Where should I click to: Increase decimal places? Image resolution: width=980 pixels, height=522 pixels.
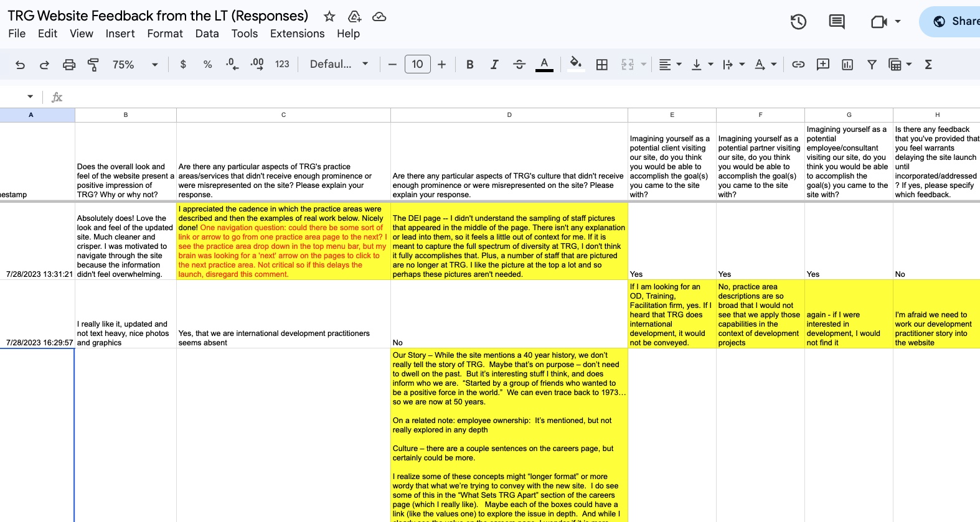pos(257,64)
